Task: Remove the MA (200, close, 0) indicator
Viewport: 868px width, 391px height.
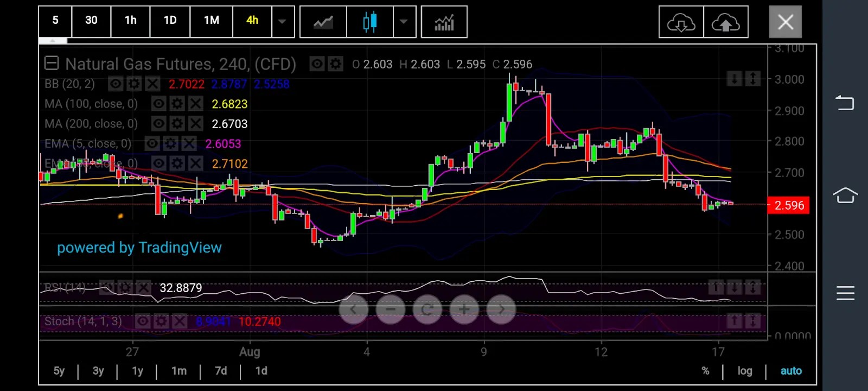Action: 195,124
